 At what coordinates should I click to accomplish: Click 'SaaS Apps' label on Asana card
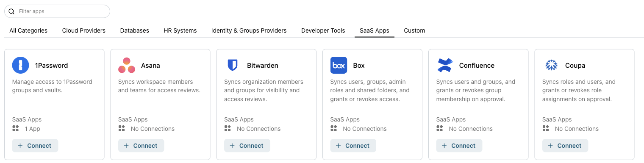pos(133,119)
